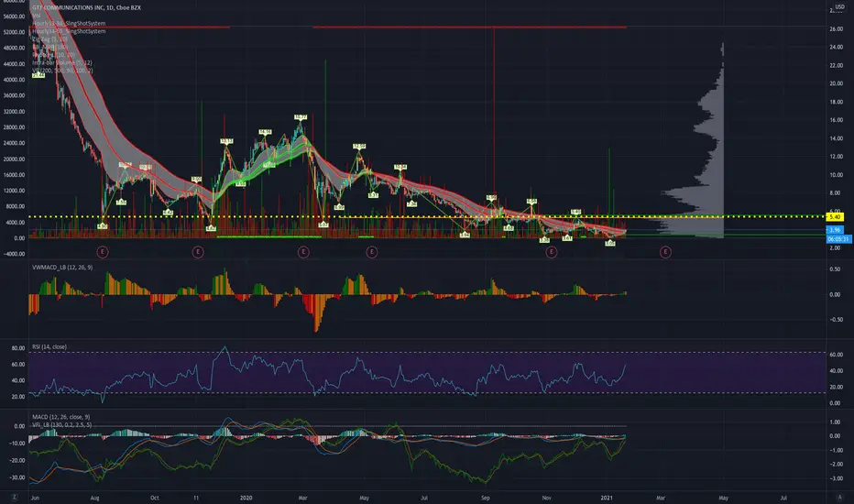Click the MACD (12, 26, close, 9) legend

pos(61,417)
